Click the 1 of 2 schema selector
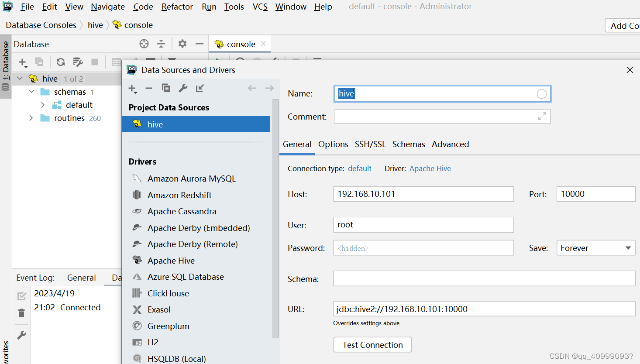 (73, 79)
